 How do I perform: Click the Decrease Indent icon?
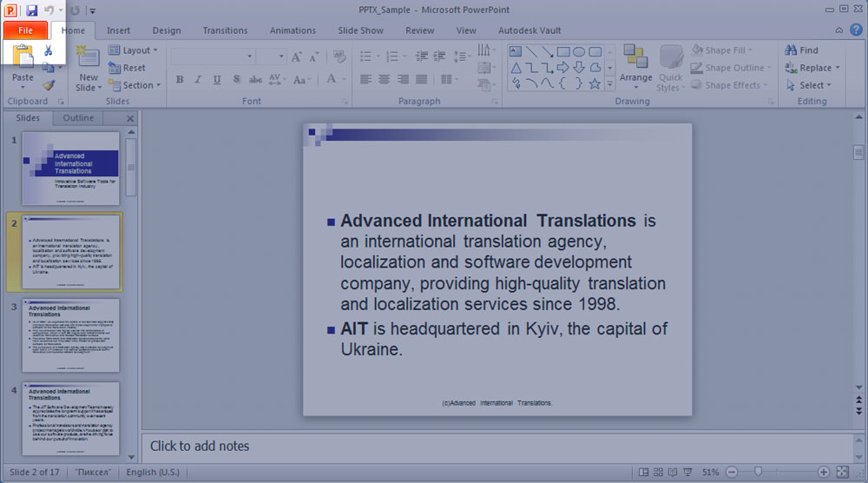tap(422, 56)
